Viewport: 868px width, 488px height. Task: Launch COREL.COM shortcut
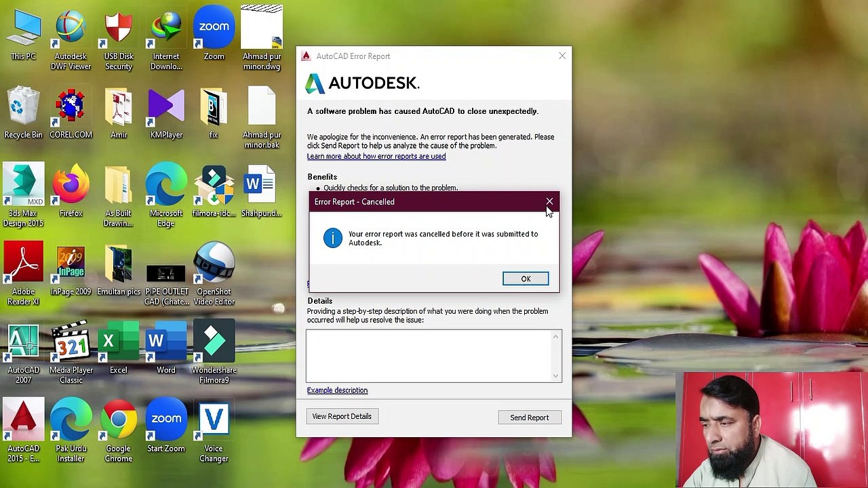tap(71, 113)
